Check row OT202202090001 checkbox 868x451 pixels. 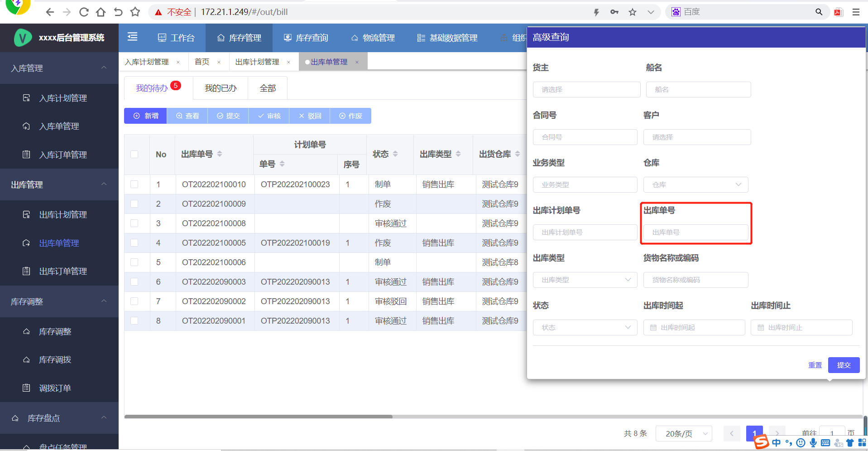[x=134, y=321]
